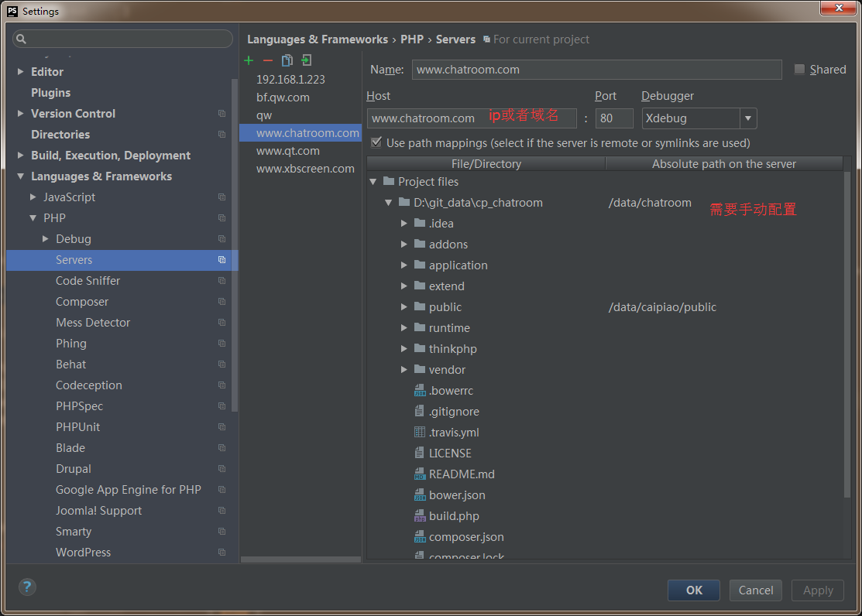Screen dimensions: 862x616
Task: Open PHP from the breadcrumb path
Action: pos(412,39)
